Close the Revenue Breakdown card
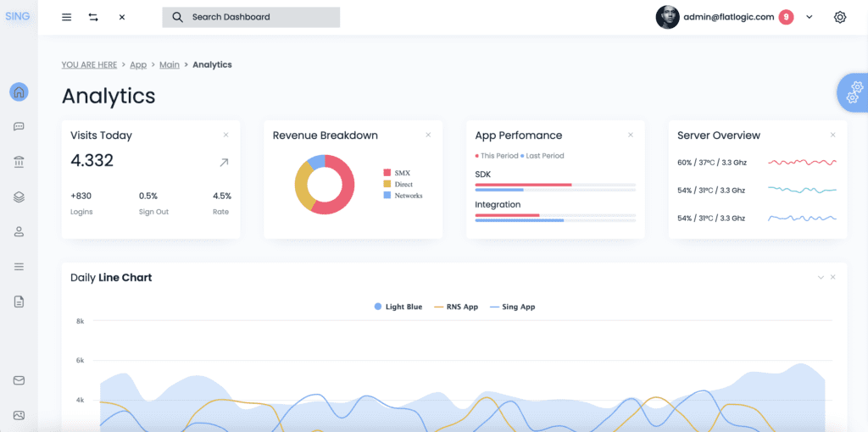This screenshot has width=868, height=432. point(428,135)
